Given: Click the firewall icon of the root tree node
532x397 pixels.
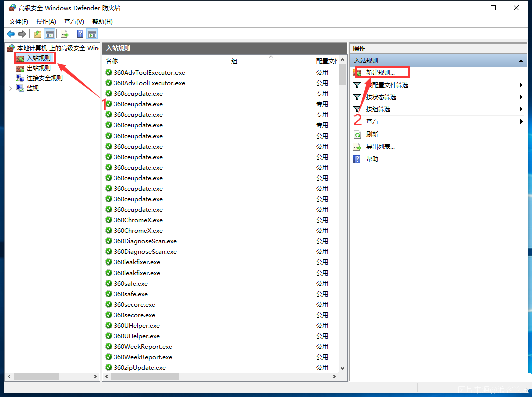Looking at the screenshot, I should [x=11, y=48].
